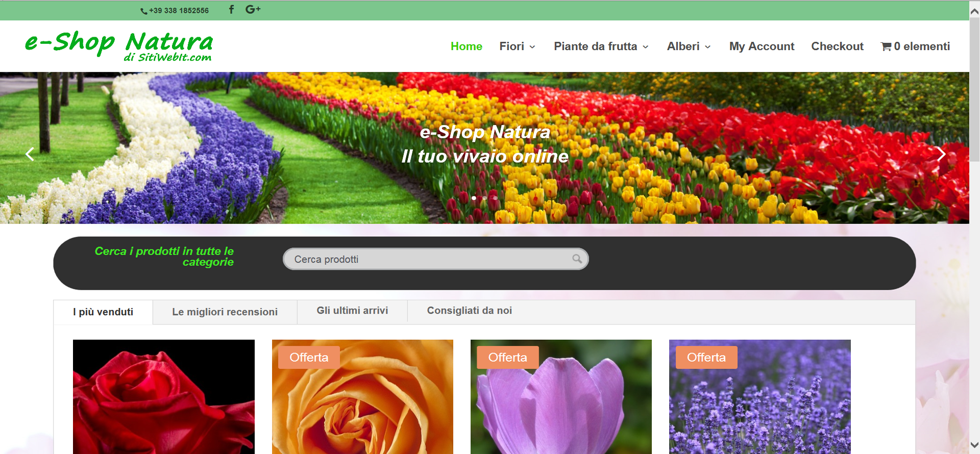Click the e-Shop Natura logo
980x454 pixels.
pyautogui.click(x=119, y=46)
